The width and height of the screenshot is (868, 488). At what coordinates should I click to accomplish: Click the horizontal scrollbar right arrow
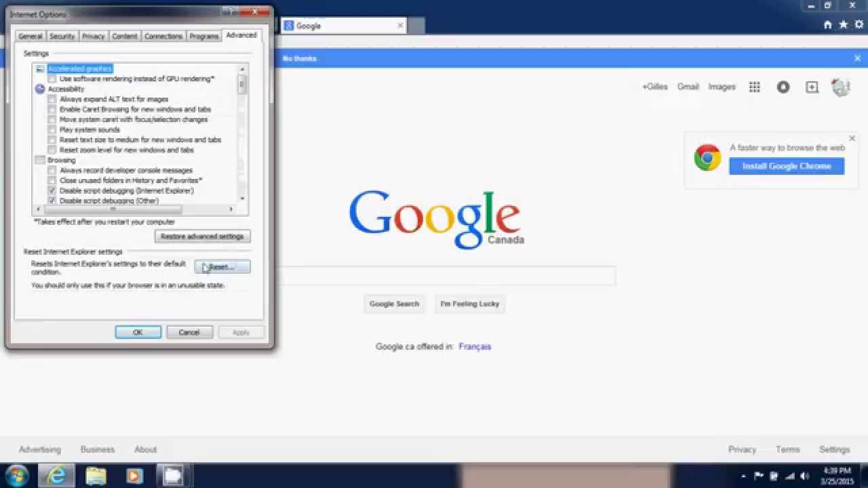[x=232, y=209]
